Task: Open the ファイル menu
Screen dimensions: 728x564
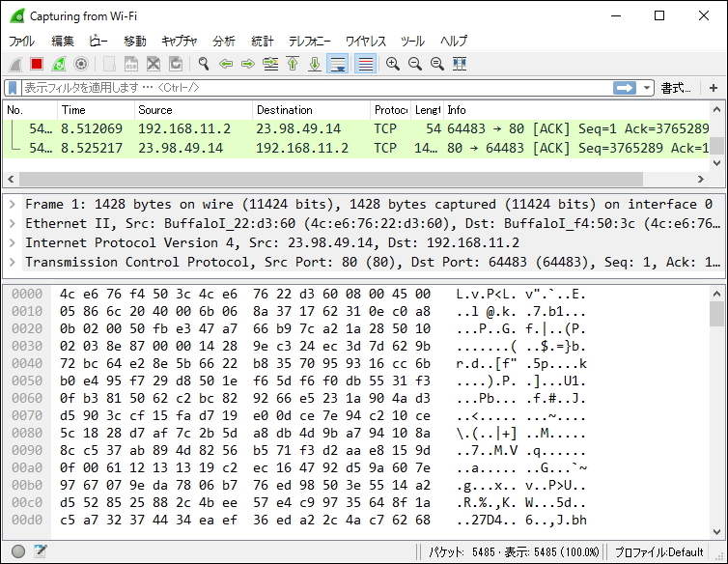Action: (21, 42)
